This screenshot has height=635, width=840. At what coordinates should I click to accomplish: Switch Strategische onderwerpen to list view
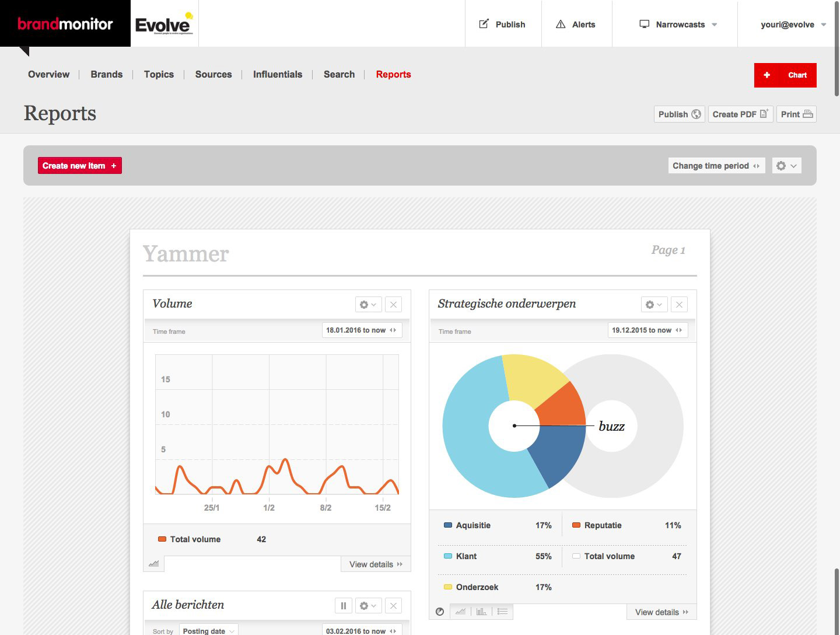[502, 612]
